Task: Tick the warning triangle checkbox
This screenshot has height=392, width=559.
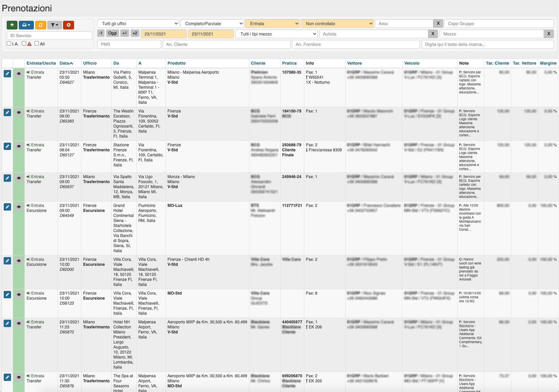Action: 24,44
